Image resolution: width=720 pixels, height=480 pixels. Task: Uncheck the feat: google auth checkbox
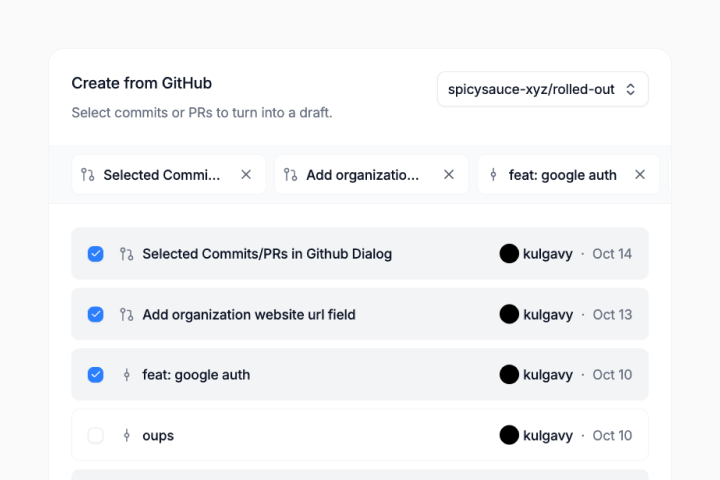click(96, 375)
